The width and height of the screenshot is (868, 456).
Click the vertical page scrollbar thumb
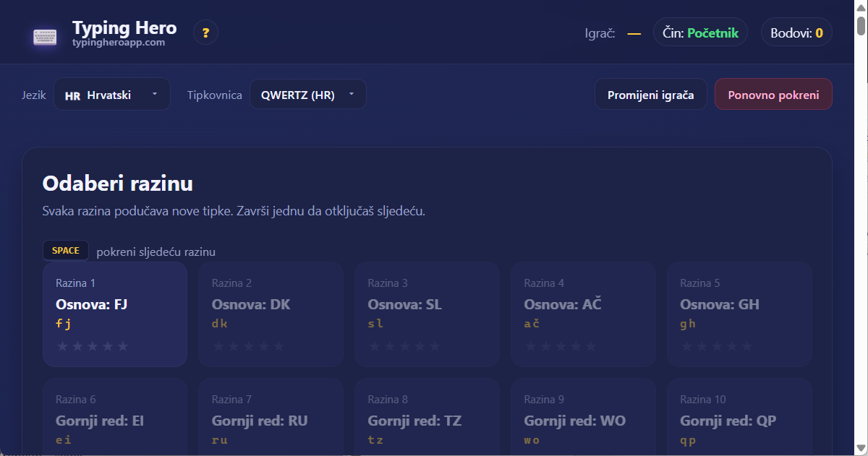coord(861,25)
